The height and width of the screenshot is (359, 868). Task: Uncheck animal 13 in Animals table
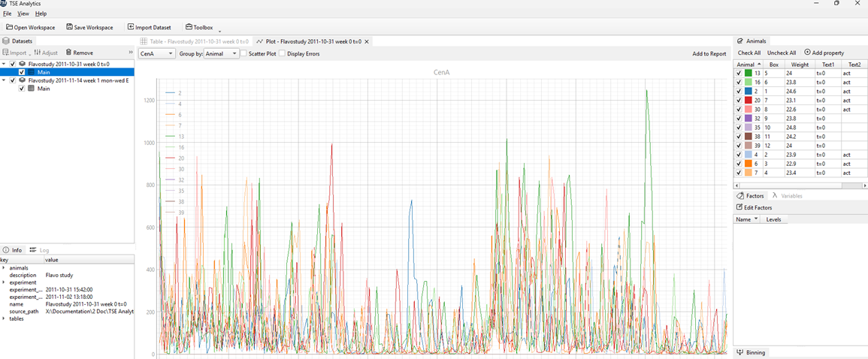pos(739,73)
